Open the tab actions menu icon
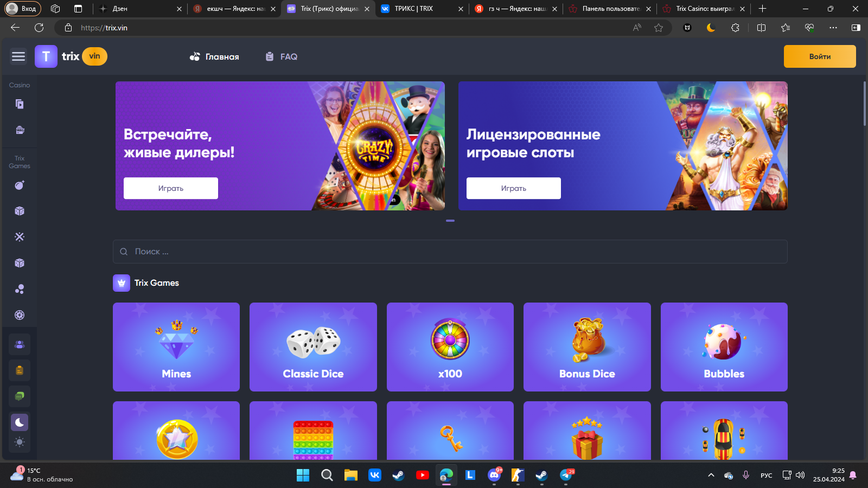The width and height of the screenshot is (868, 488). pos(78,9)
